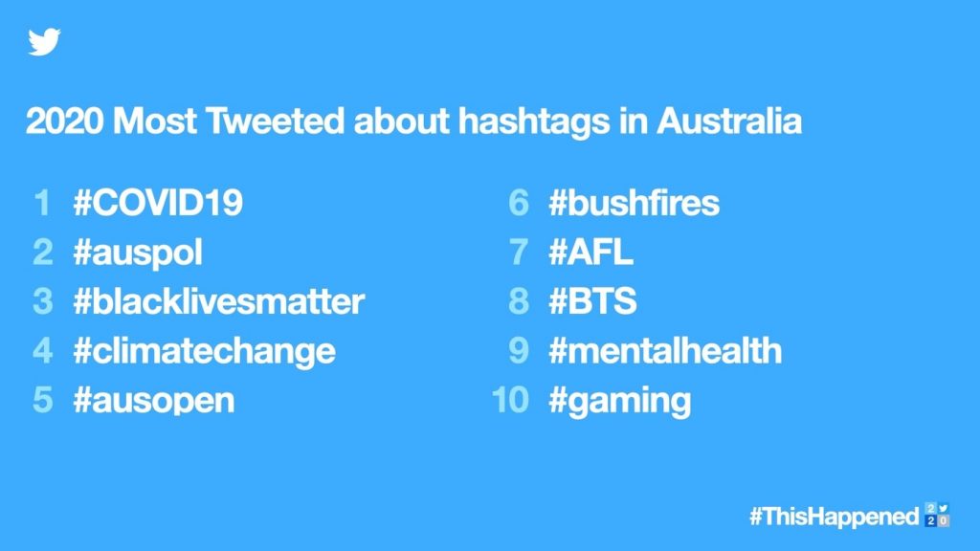
Task: Open the #auspol hashtag
Action: point(138,253)
